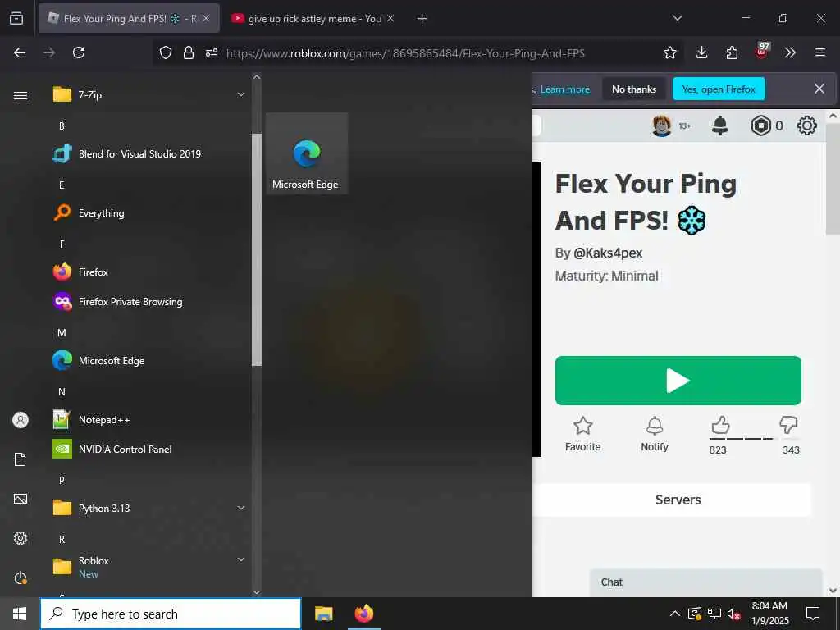This screenshot has width=840, height=630.
Task: Click the Start menu app list scrollbar
Action: (257, 249)
